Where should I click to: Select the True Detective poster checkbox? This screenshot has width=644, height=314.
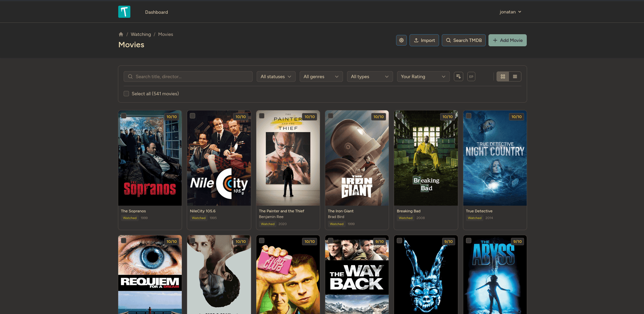pyautogui.click(x=469, y=116)
